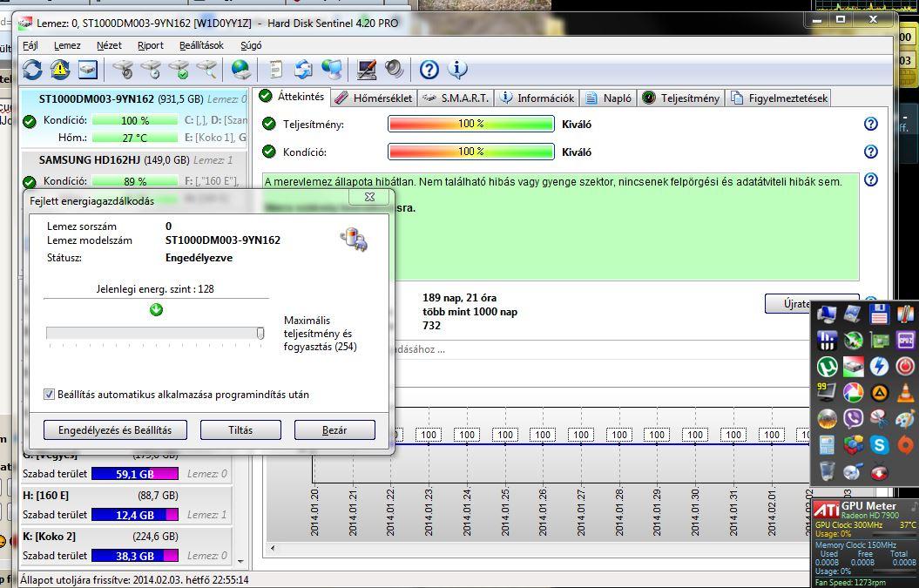Screen dimensions: 919x588
Task: Click the speaker sound toolbar icon
Action: tap(395, 69)
